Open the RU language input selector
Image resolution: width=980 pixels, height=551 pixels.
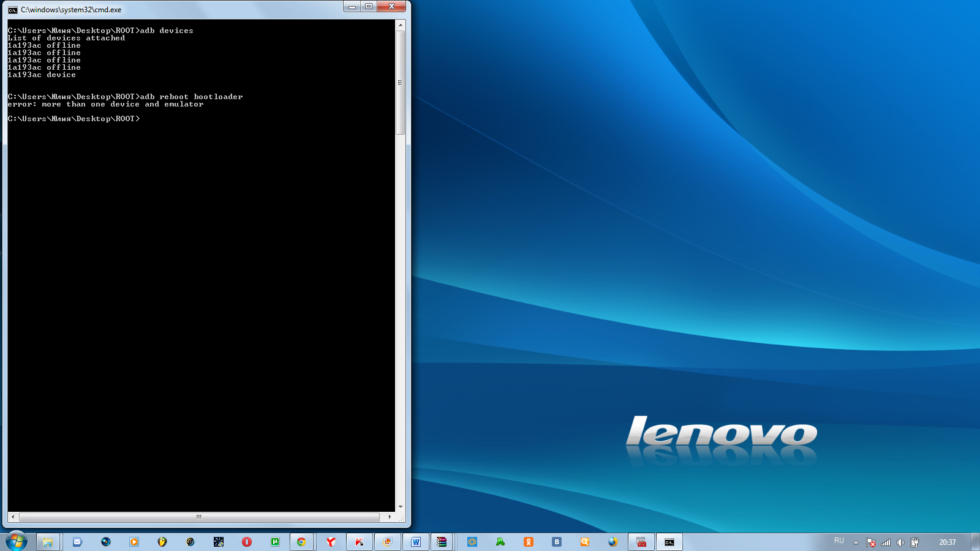point(839,541)
